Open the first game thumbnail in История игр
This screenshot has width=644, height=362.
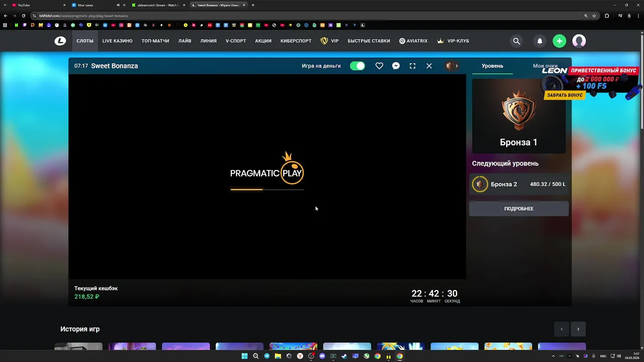point(78,346)
